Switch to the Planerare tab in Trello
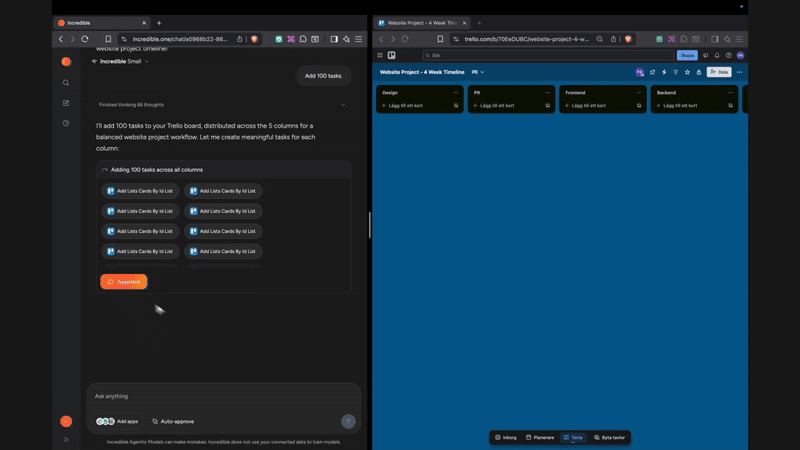 [540, 438]
